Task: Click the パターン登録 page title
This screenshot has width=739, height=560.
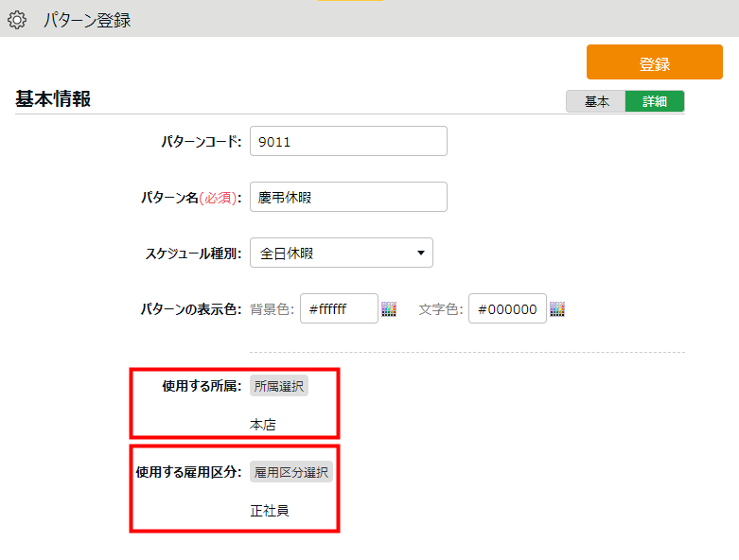Action: click(x=87, y=20)
